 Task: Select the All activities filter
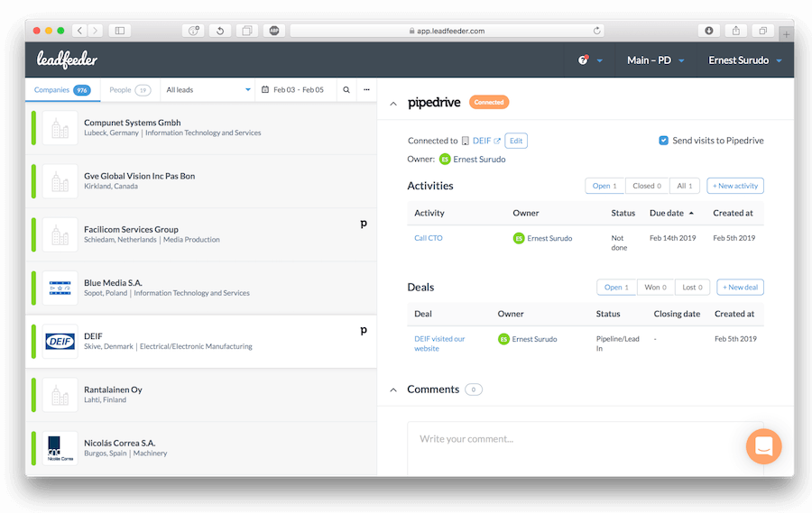pyautogui.click(x=685, y=186)
